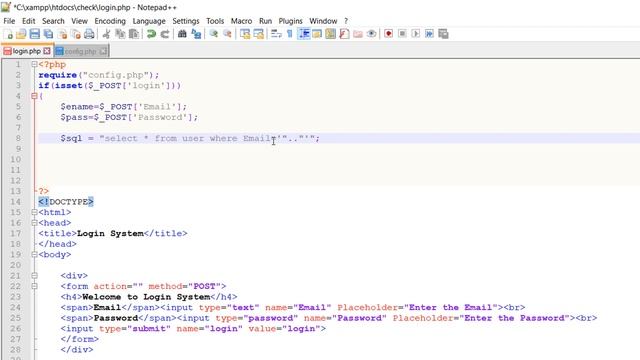Save current recorded macro icon
Viewport: 640px width, 360px height.
click(x=443, y=34)
